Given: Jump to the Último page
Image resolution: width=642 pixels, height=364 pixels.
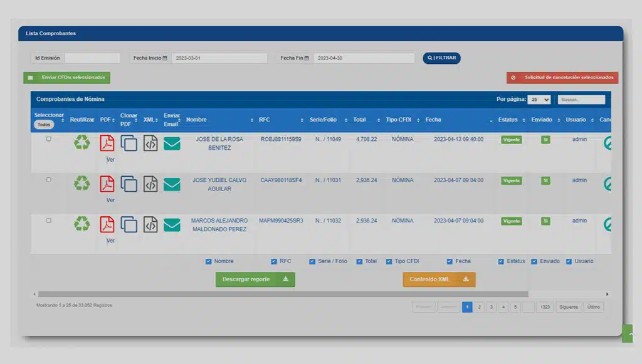Looking at the screenshot, I should (593, 307).
